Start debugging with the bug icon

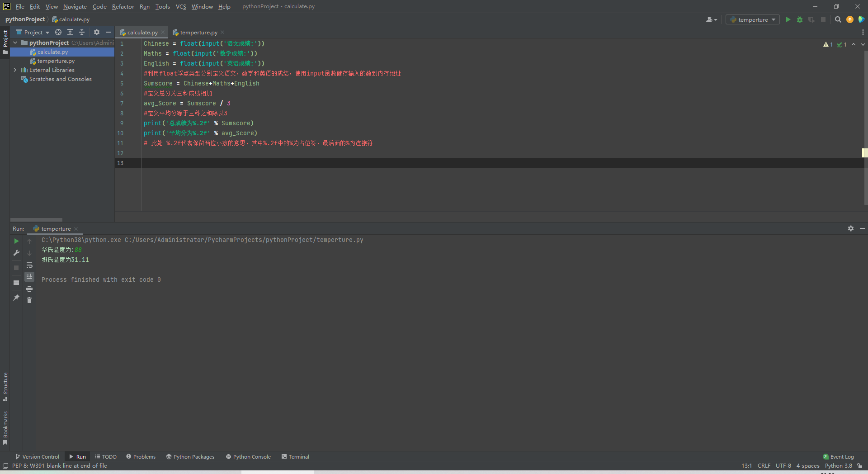coord(800,19)
